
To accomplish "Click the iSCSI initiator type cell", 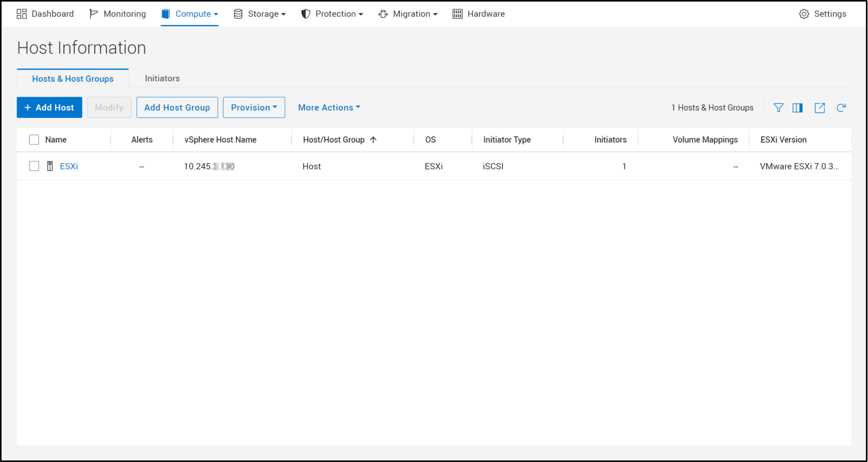I will click(493, 166).
